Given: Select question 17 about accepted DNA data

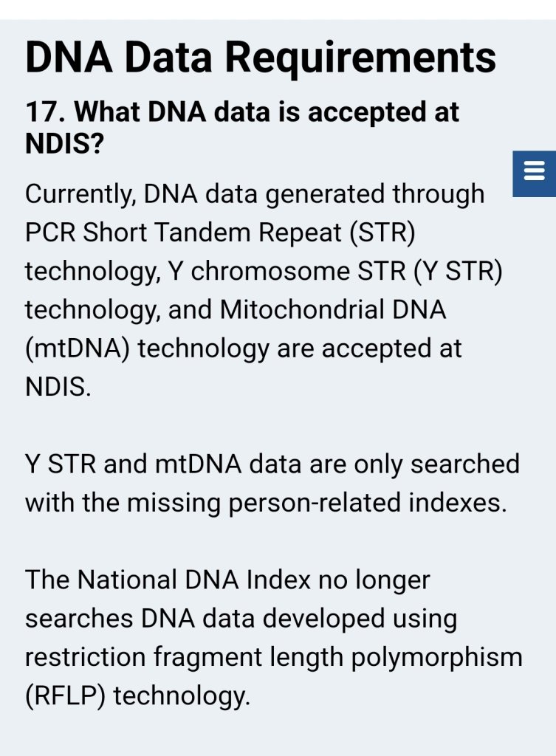Looking at the screenshot, I should tap(242, 126).
